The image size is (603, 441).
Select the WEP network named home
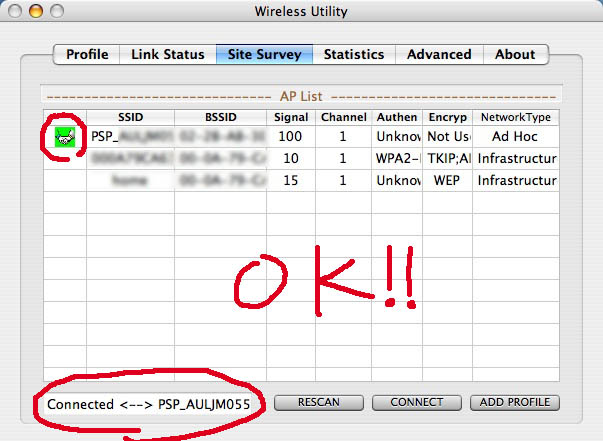coord(300,180)
